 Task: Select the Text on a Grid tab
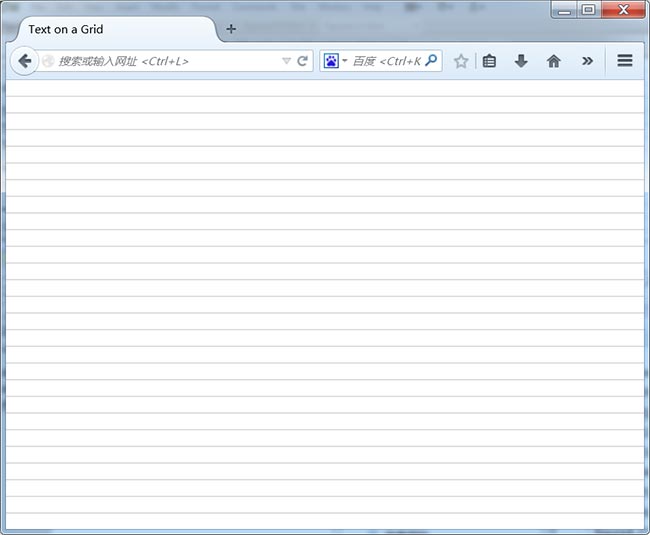tap(116, 29)
